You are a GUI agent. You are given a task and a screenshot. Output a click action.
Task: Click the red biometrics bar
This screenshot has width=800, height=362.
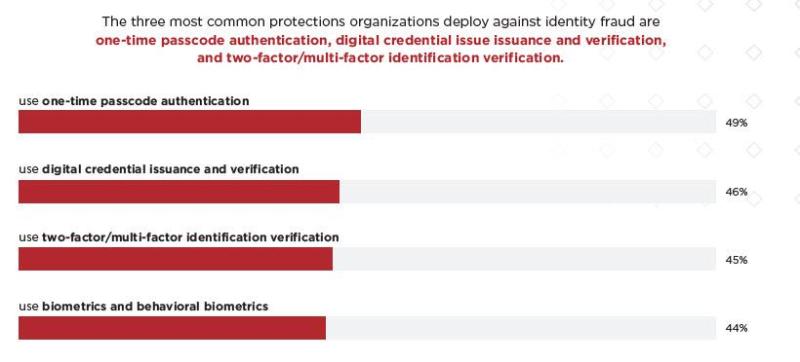click(x=172, y=328)
